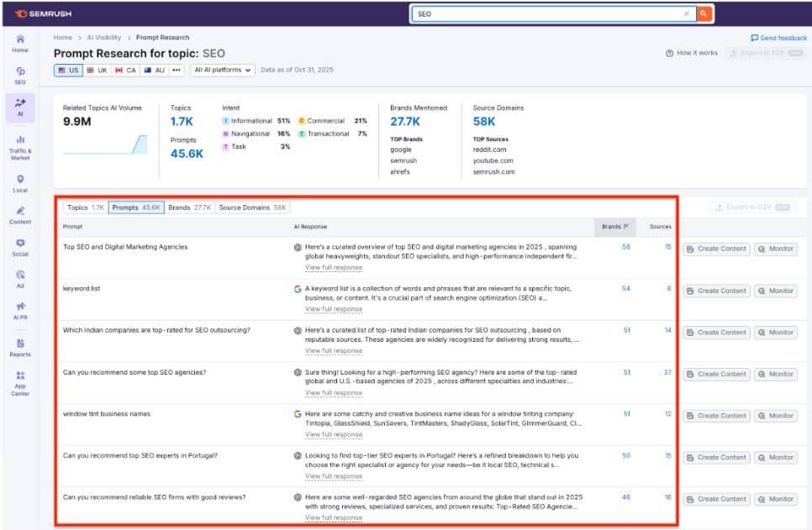Image resolution: width=812 pixels, height=530 pixels.
Task: Click Source Domains value 58K
Action: point(483,122)
